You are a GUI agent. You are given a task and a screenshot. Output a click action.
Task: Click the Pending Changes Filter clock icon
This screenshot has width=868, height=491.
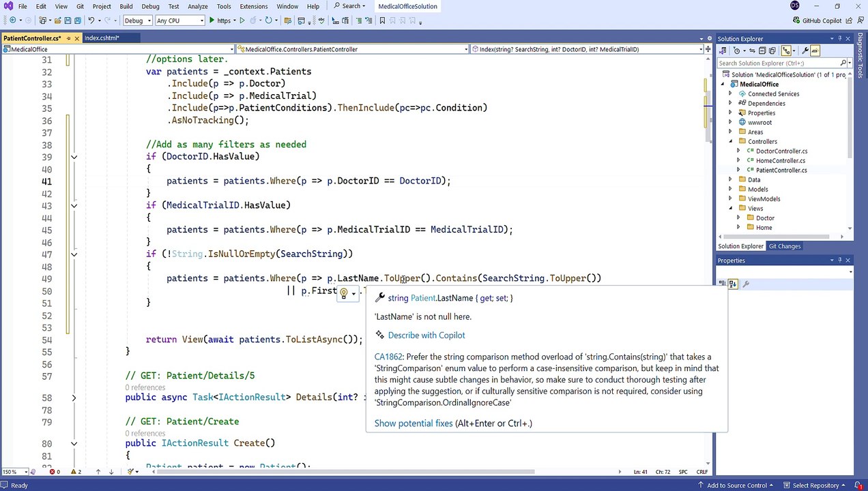click(736, 50)
